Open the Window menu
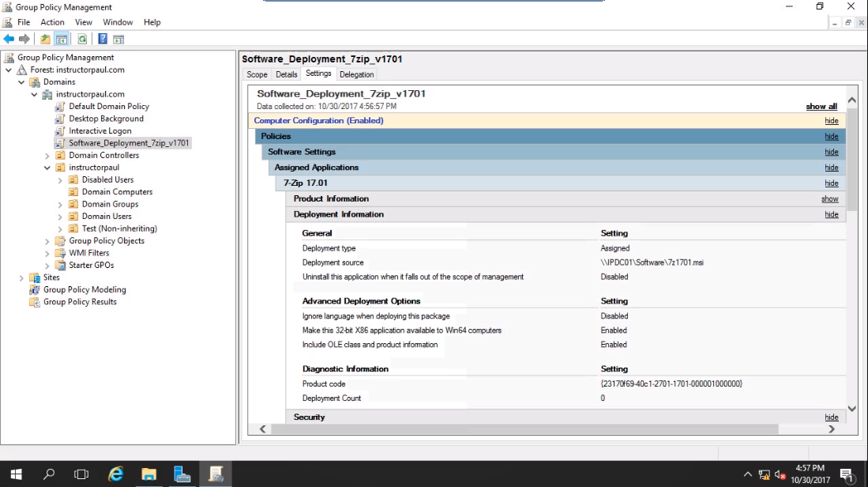 [118, 22]
